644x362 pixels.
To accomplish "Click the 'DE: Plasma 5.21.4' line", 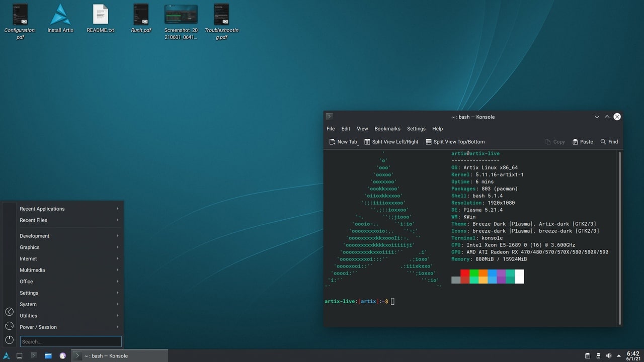I will pos(477,210).
